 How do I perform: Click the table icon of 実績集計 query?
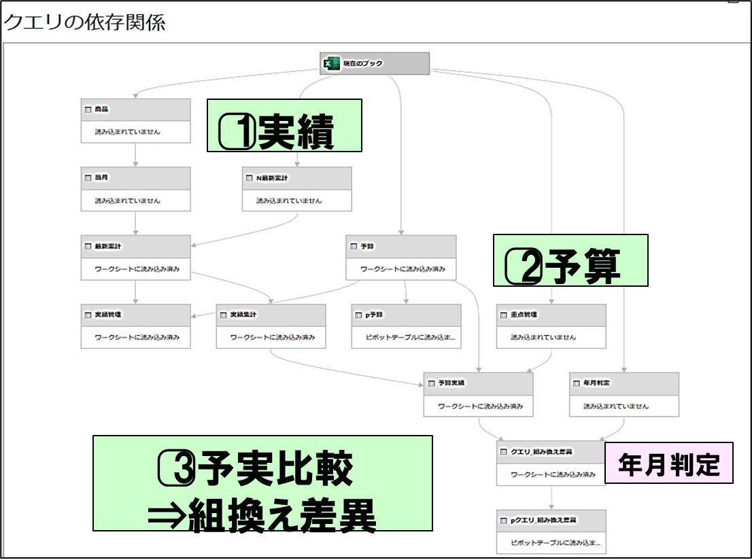coord(223,315)
